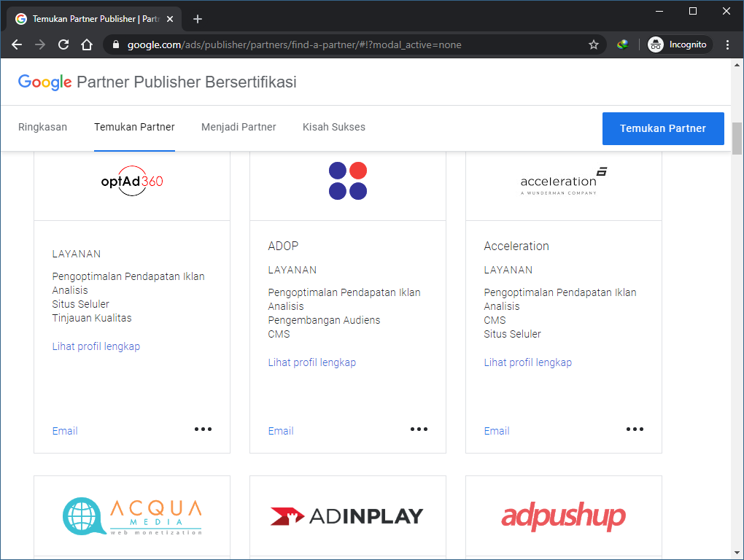Image resolution: width=744 pixels, height=560 pixels.
Task: Click the browser back arrow
Action: pyautogui.click(x=17, y=44)
